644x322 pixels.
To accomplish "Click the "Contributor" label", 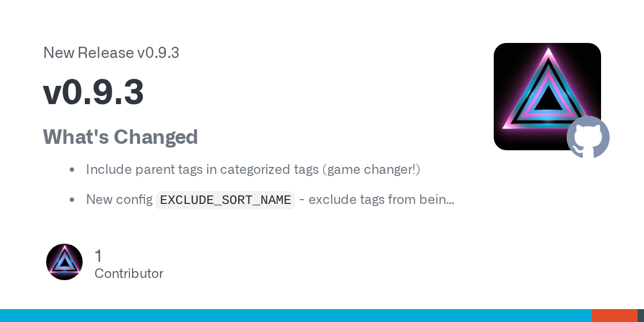I will click(129, 274).
